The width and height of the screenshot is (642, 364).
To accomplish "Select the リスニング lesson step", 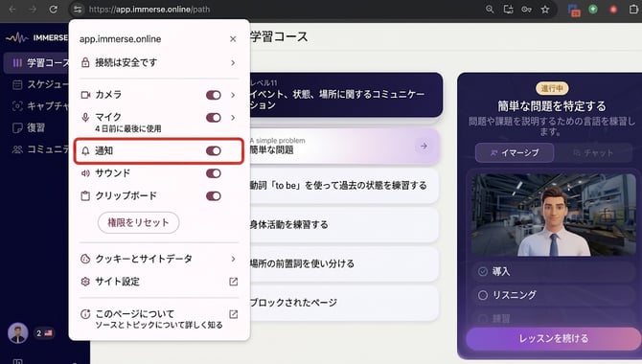I will pos(553,295).
